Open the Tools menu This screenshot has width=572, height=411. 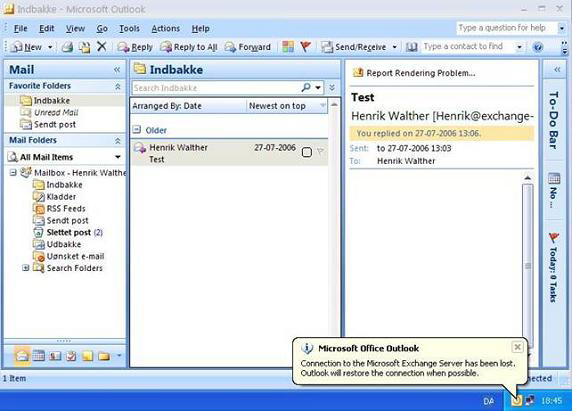130,28
